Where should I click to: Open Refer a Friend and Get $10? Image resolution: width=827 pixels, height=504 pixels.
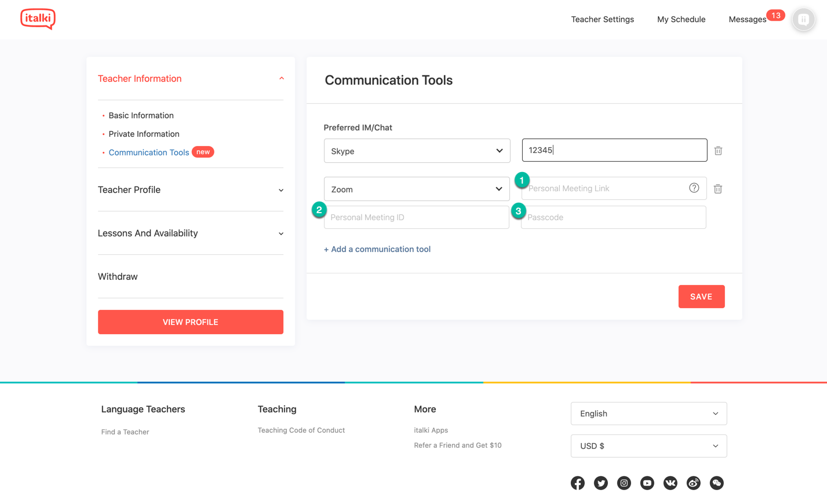click(x=457, y=445)
